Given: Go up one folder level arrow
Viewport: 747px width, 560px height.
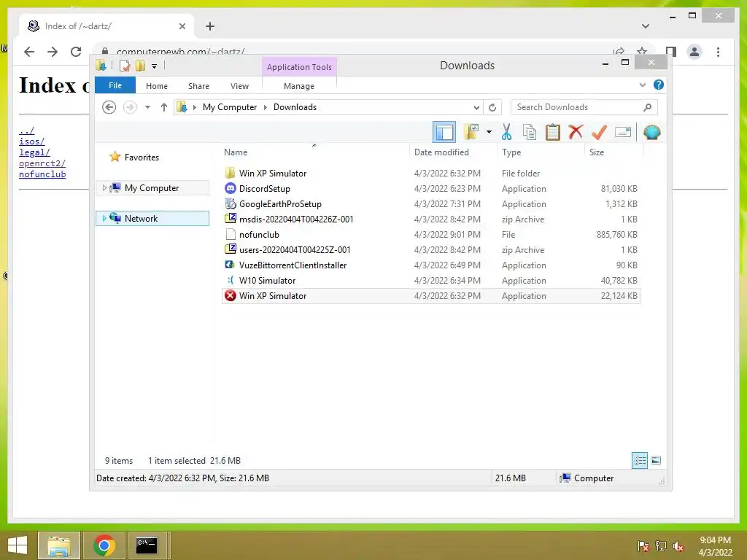Looking at the screenshot, I should point(164,107).
